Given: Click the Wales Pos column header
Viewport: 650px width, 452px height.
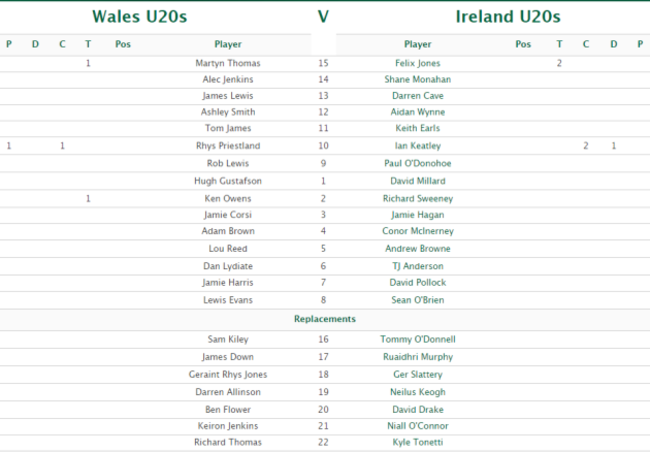Looking at the screenshot, I should (x=123, y=44).
